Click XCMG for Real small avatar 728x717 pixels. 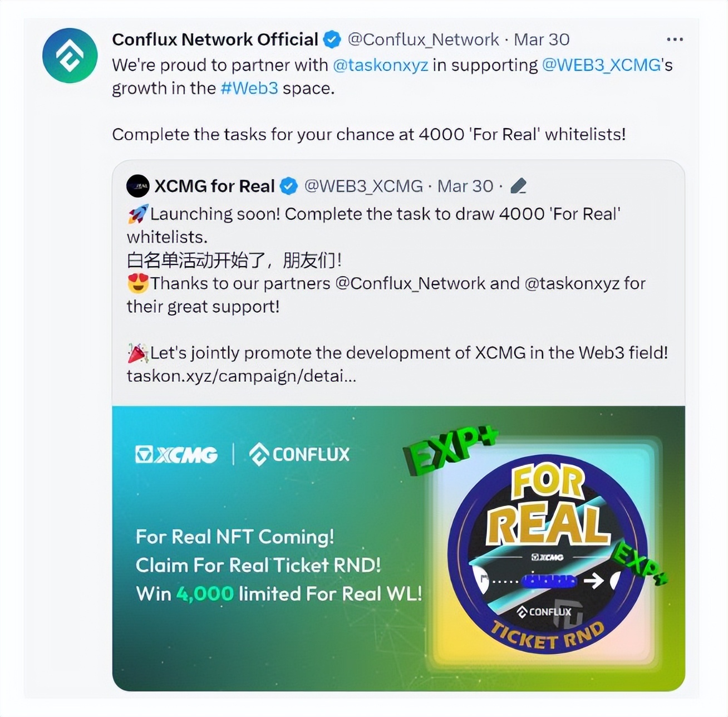138,186
